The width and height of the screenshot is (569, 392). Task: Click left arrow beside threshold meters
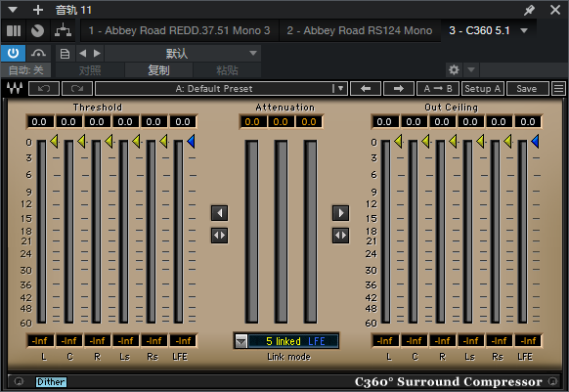220,213
